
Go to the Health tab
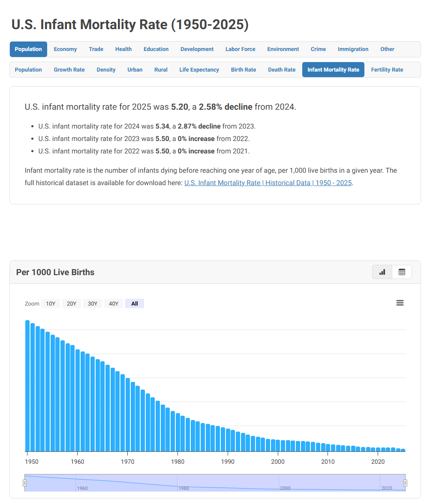point(123,49)
